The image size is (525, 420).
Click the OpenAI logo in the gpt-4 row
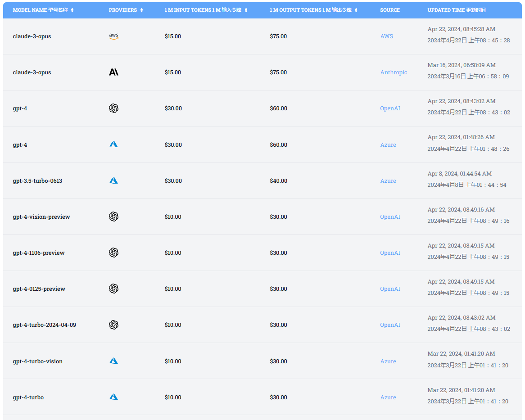[113, 108]
